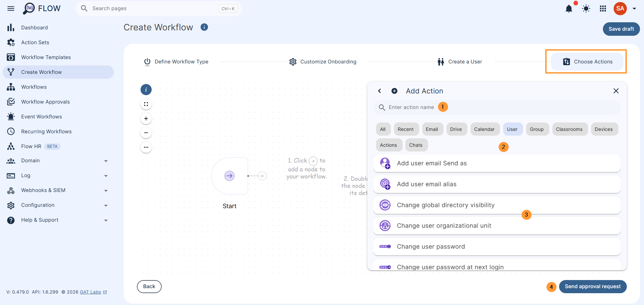Click the Start node arrow icon

click(229, 176)
